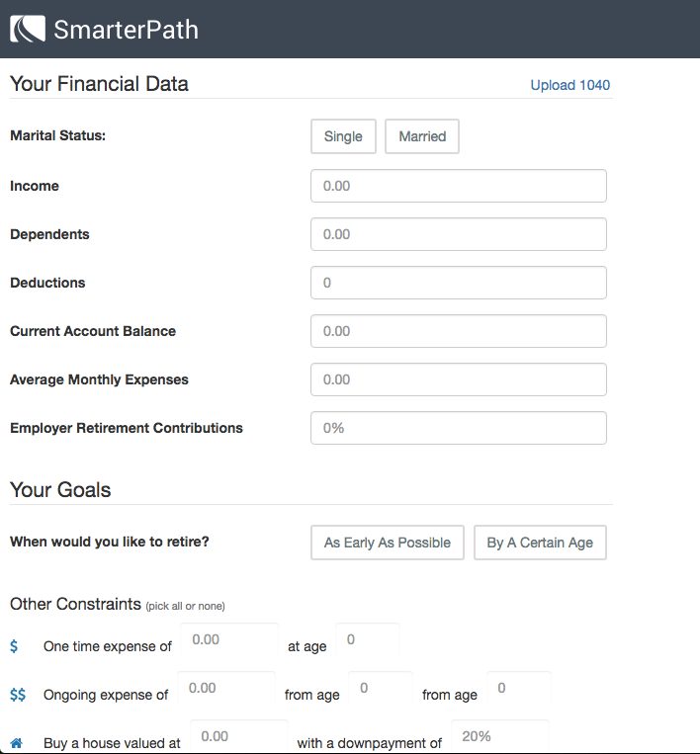Click the SmarterPath logo icon
700x754 pixels.
(28, 29)
